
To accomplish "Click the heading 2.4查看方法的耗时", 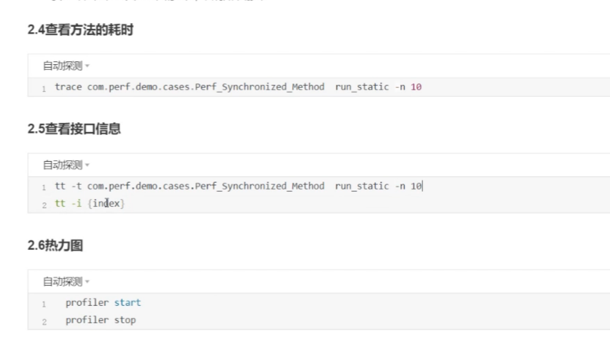I will (x=80, y=30).
